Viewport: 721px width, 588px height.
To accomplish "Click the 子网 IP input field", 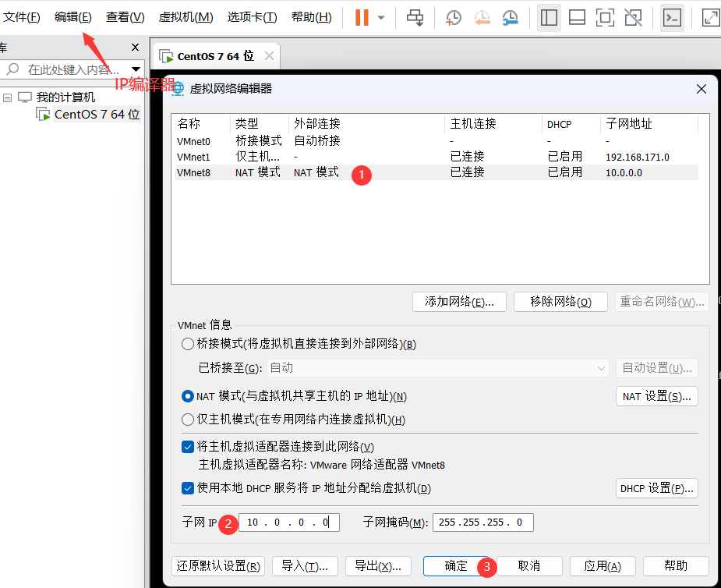I will (x=288, y=522).
